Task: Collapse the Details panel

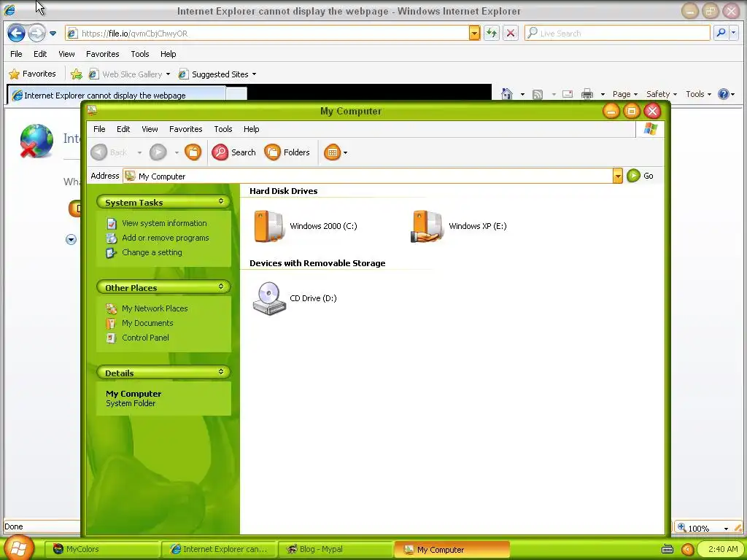Action: click(221, 372)
